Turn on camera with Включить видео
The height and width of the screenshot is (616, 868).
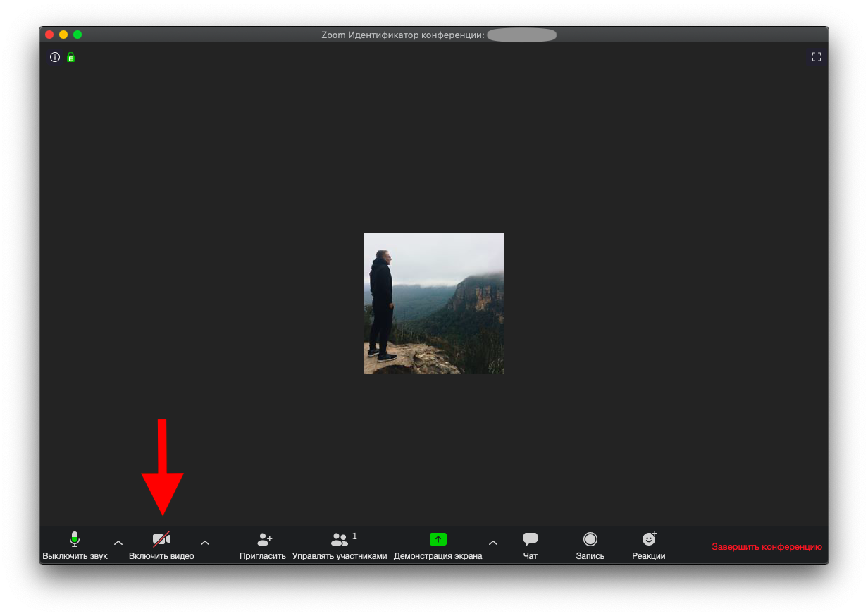(x=161, y=546)
